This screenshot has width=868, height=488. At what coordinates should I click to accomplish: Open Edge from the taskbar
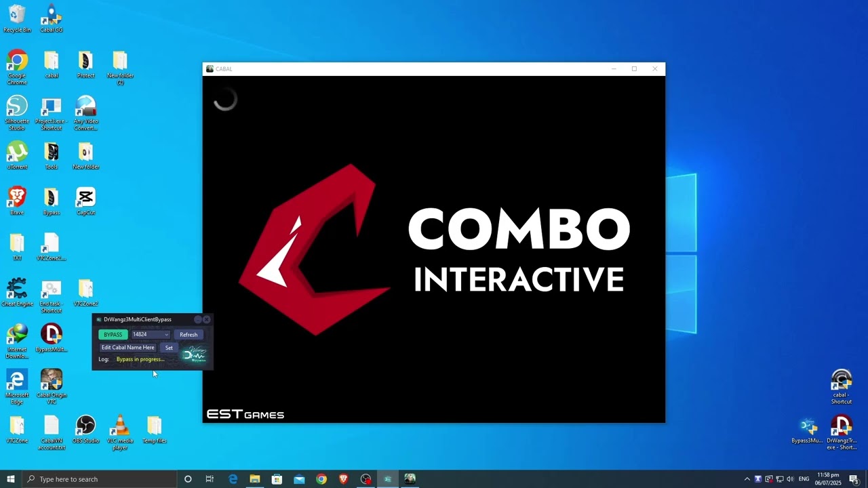tap(233, 479)
